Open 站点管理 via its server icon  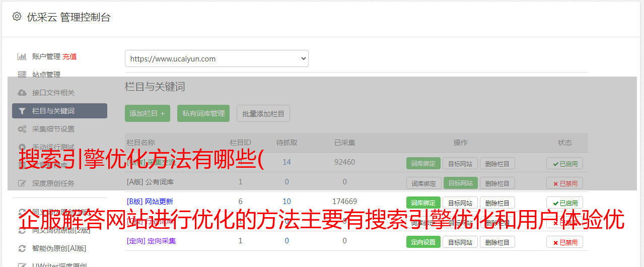(x=22, y=75)
